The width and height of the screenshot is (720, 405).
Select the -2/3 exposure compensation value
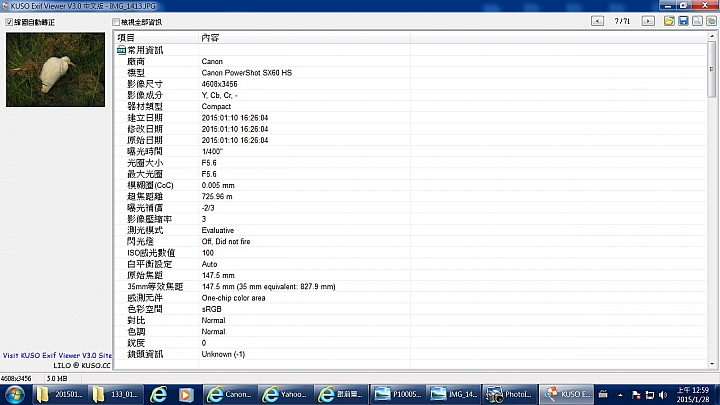208,208
